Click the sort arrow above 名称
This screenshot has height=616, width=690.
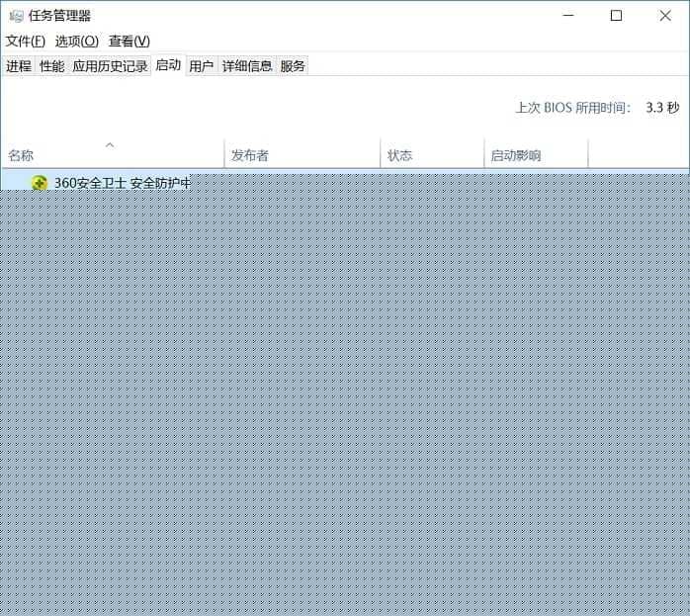(110, 144)
